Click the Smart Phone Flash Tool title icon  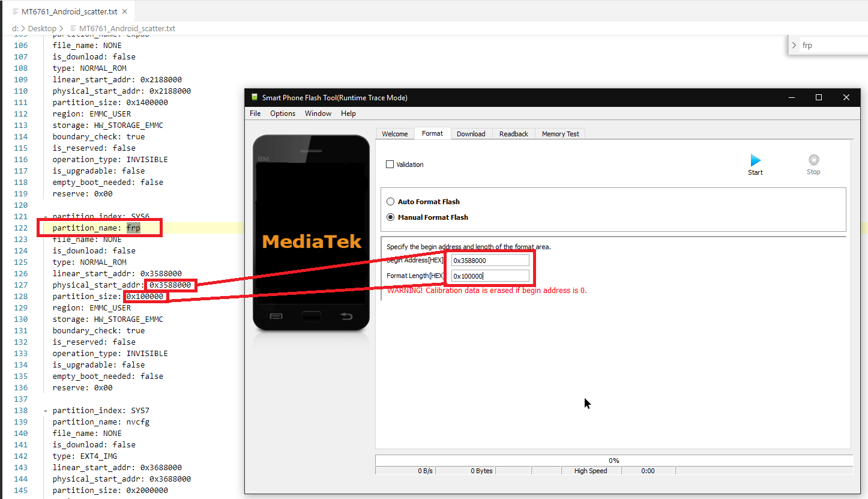pyautogui.click(x=255, y=97)
